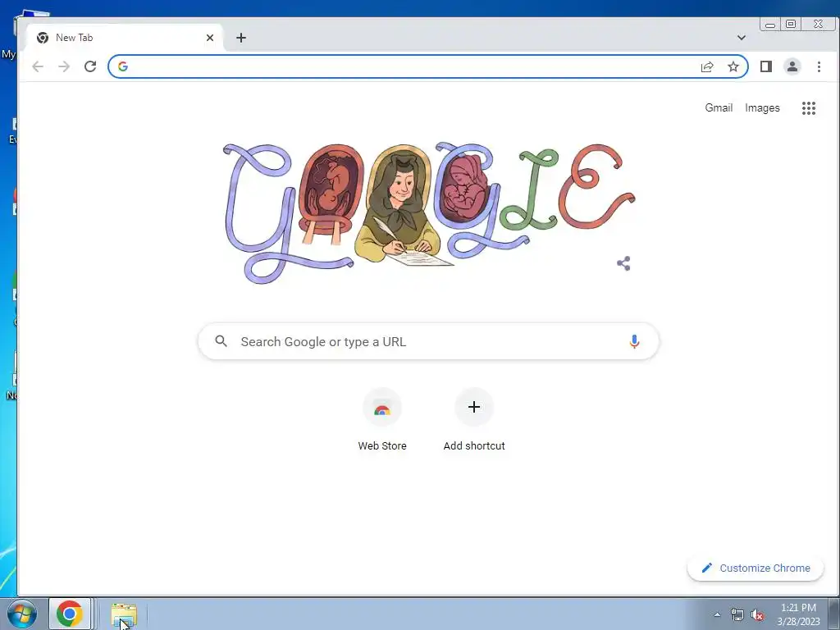Open the Web Store shortcut
The image size is (840, 630).
coord(382,421)
